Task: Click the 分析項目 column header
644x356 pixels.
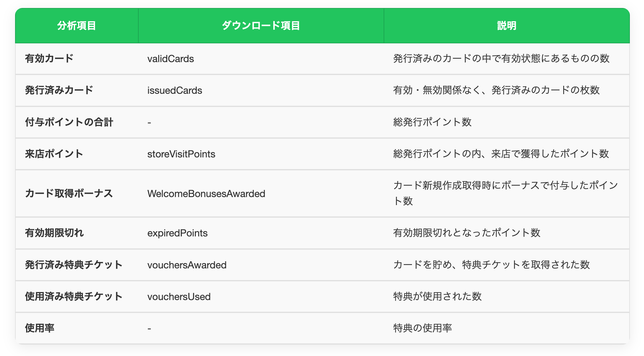Action: (x=77, y=26)
